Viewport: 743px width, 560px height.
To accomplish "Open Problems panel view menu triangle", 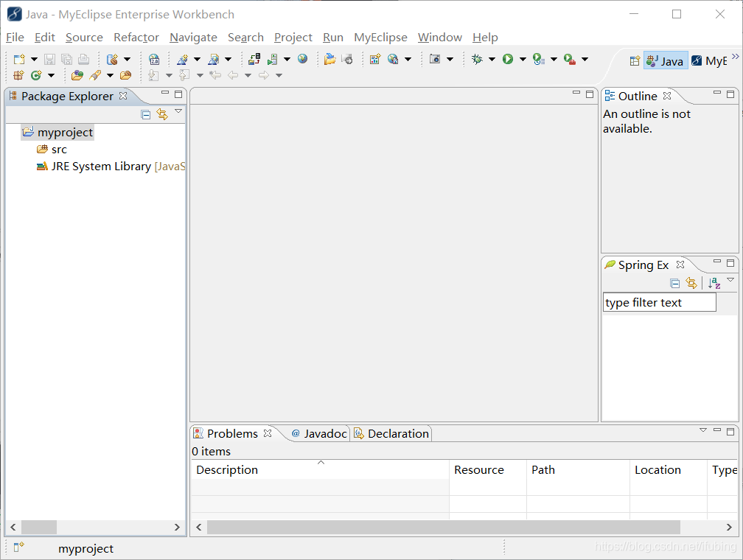I will click(703, 430).
